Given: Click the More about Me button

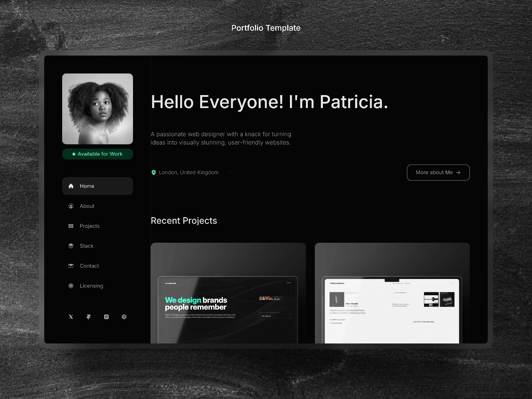Looking at the screenshot, I should pos(438,172).
